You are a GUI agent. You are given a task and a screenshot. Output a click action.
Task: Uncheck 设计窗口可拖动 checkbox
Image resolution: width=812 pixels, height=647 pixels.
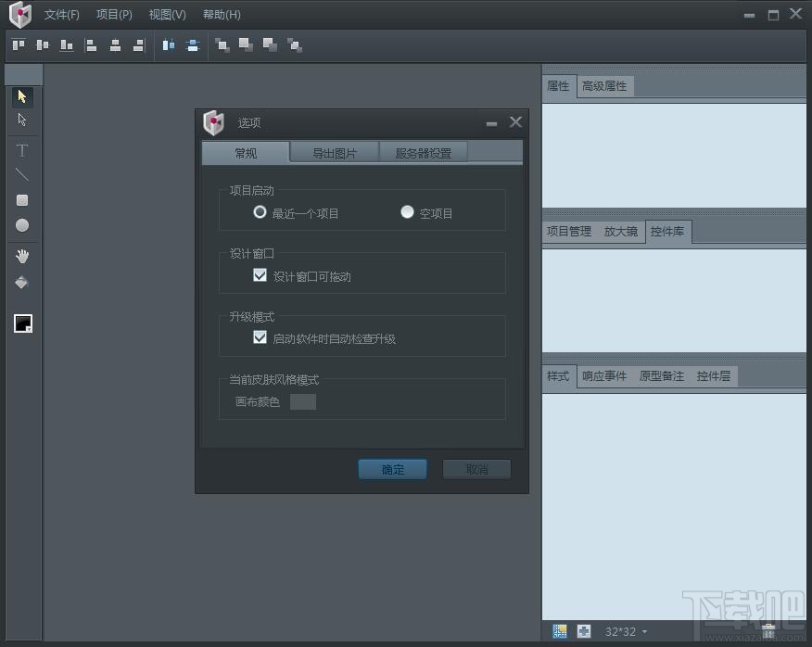point(260,275)
